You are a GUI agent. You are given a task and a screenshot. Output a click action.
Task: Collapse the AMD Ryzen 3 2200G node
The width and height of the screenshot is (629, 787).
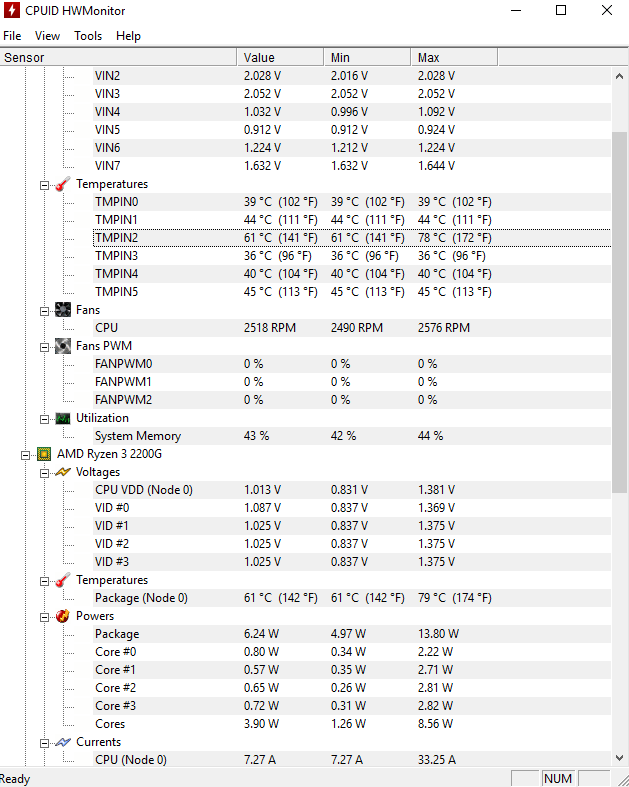coord(26,455)
